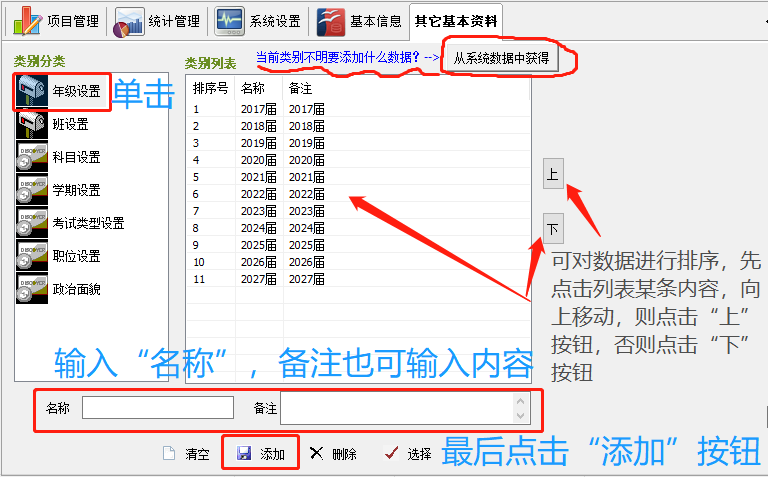Select the 考试类型设置 category icon
768x477 pixels.
click(33, 223)
